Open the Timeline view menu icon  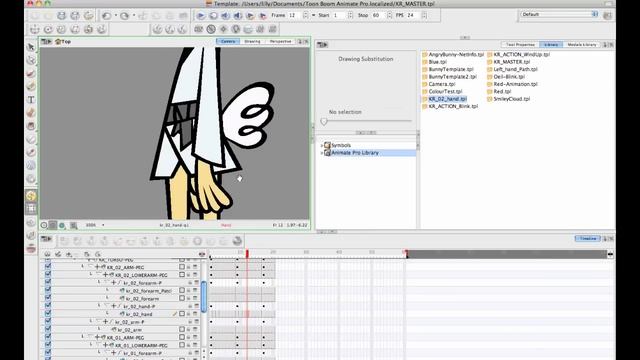click(46, 238)
